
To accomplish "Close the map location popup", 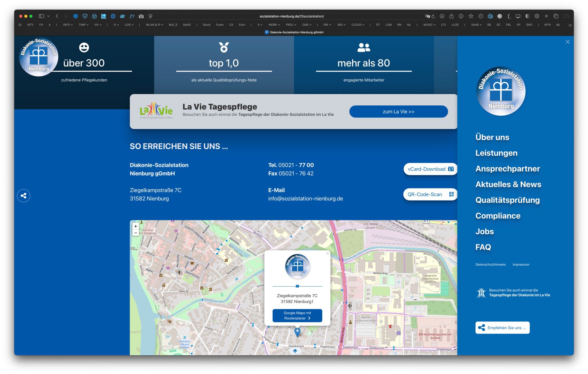I will (327, 253).
